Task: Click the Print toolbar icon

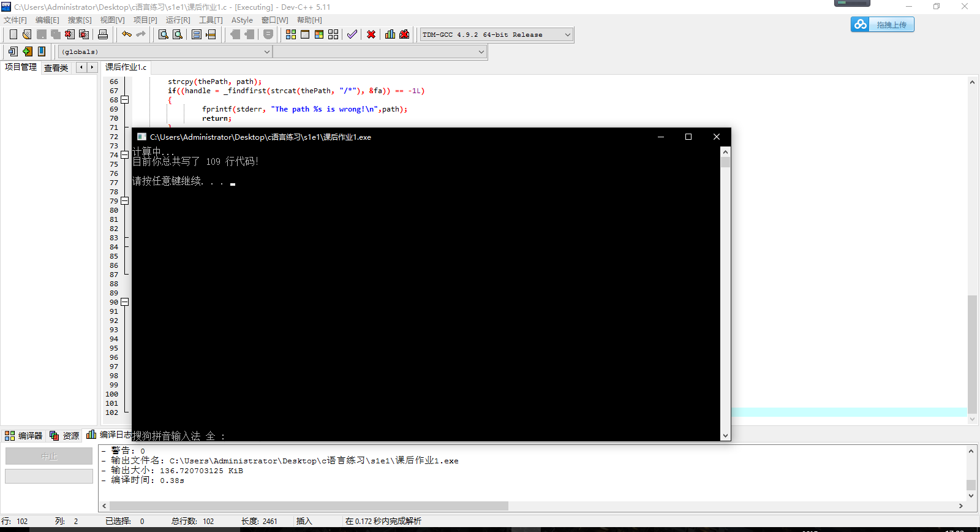Action: pos(103,34)
